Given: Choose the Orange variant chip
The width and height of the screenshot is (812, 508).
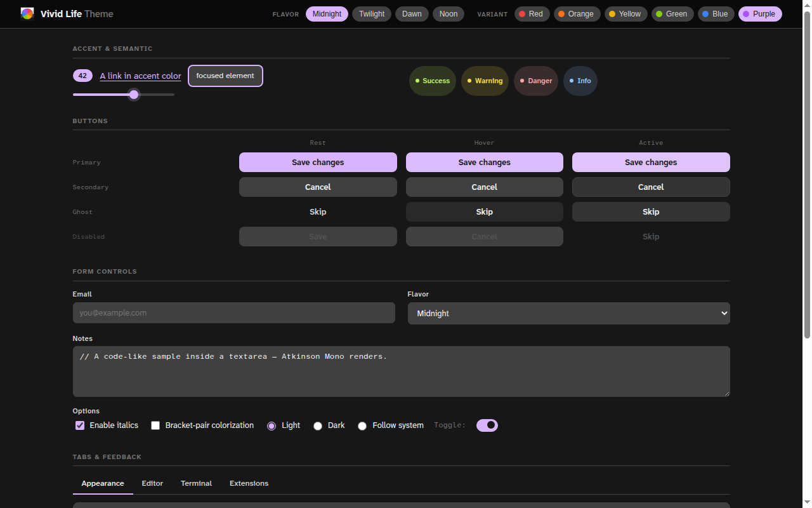Looking at the screenshot, I should coord(577,14).
